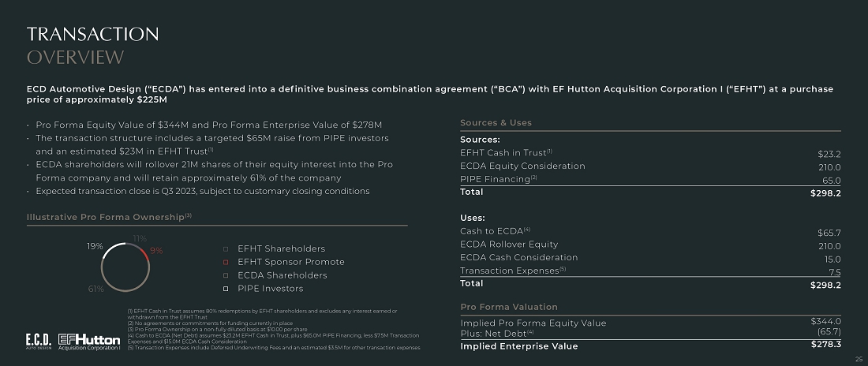This screenshot has height=366, width=868.
Task: Click the Implied Enterprise Value $278.3 figure
Action: pos(825,345)
